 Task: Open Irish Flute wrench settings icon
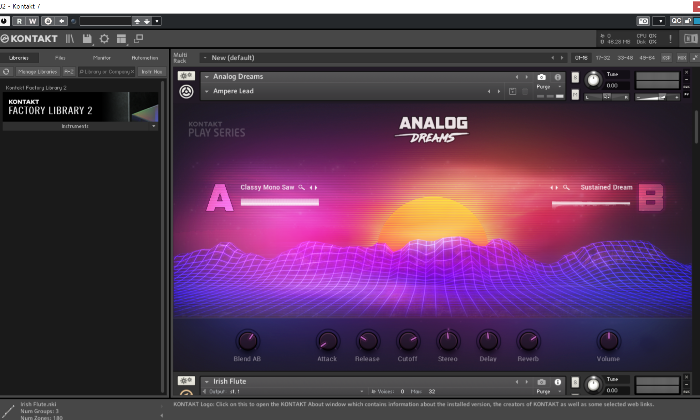186,381
